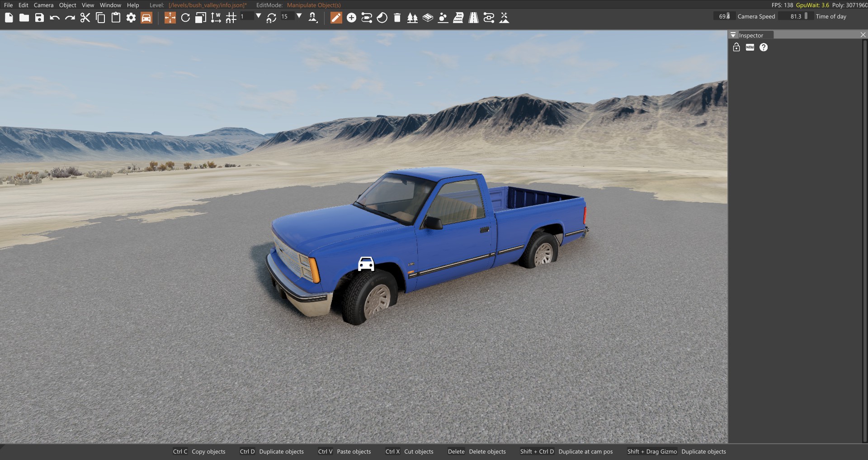Screen dimensions: 868x460
Task: Click the Delete objects shortcut hint
Action: click(476, 451)
